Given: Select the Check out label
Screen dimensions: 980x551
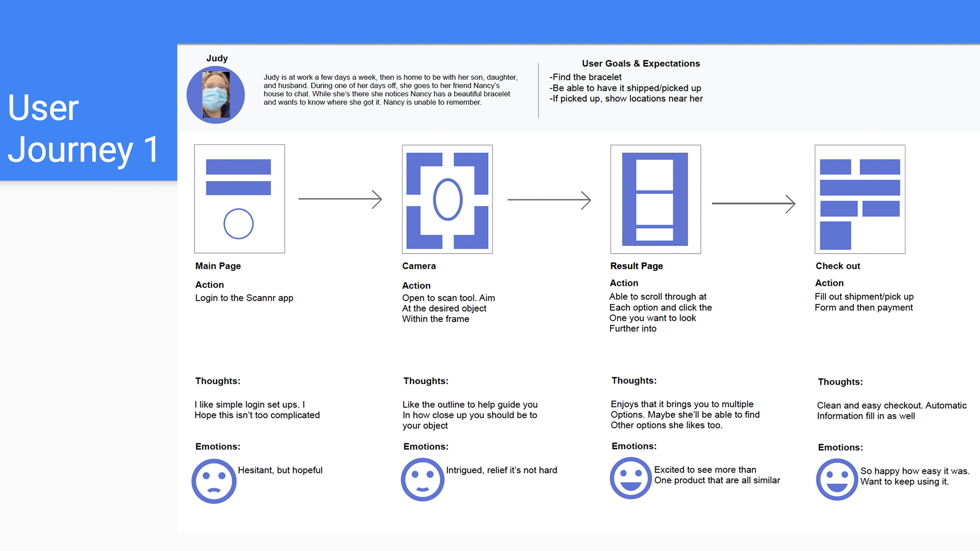Looking at the screenshot, I should point(838,266).
